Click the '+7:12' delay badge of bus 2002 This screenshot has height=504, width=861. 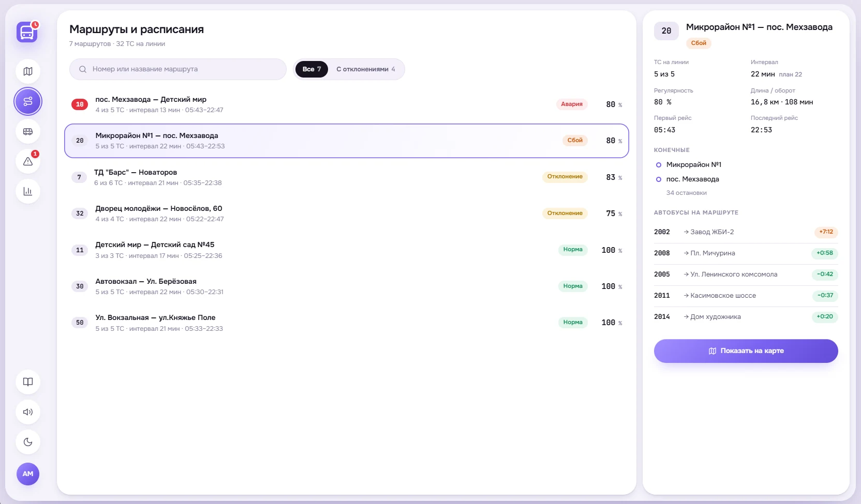(826, 232)
